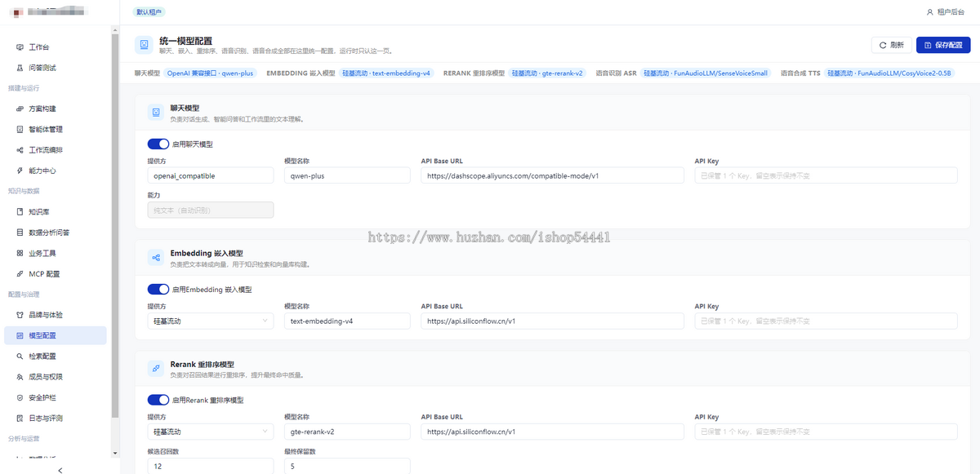
Task: Open Rerank 提供方 硅基流动 dropdown
Action: [211, 432]
